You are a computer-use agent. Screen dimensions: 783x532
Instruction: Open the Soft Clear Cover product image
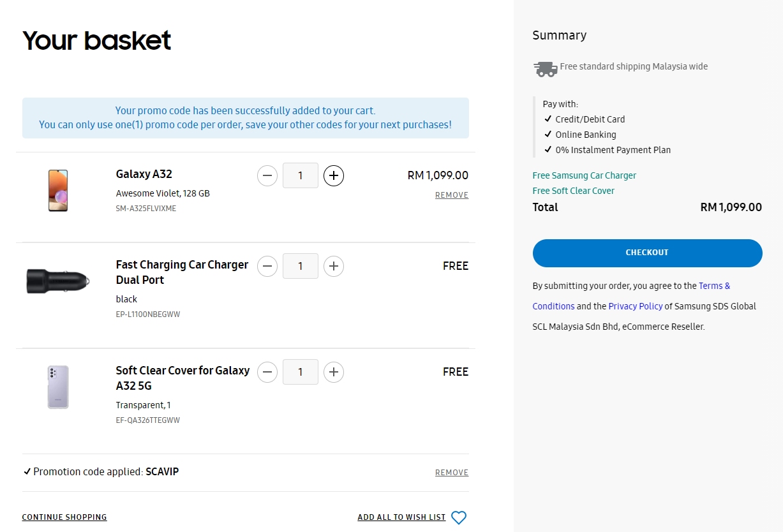pyautogui.click(x=58, y=387)
